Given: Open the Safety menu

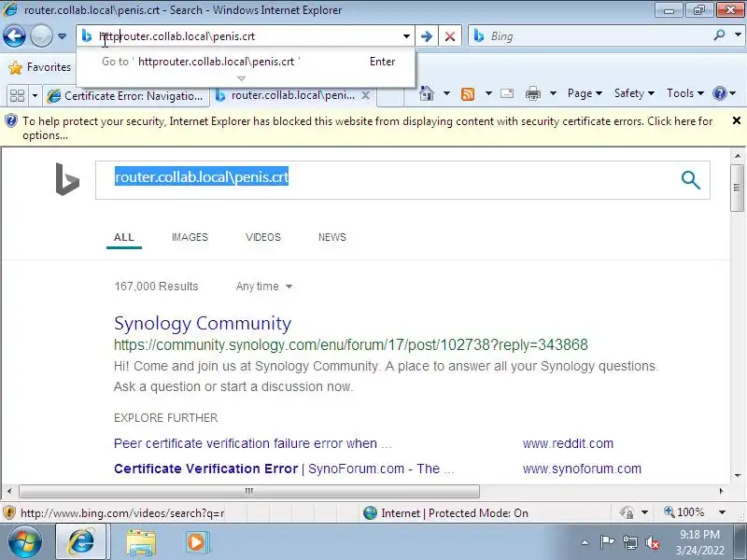Looking at the screenshot, I should (634, 93).
